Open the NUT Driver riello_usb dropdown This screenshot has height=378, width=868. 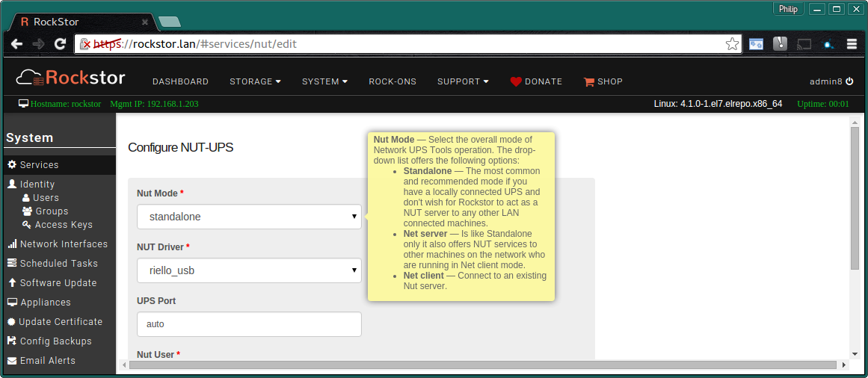(x=249, y=270)
